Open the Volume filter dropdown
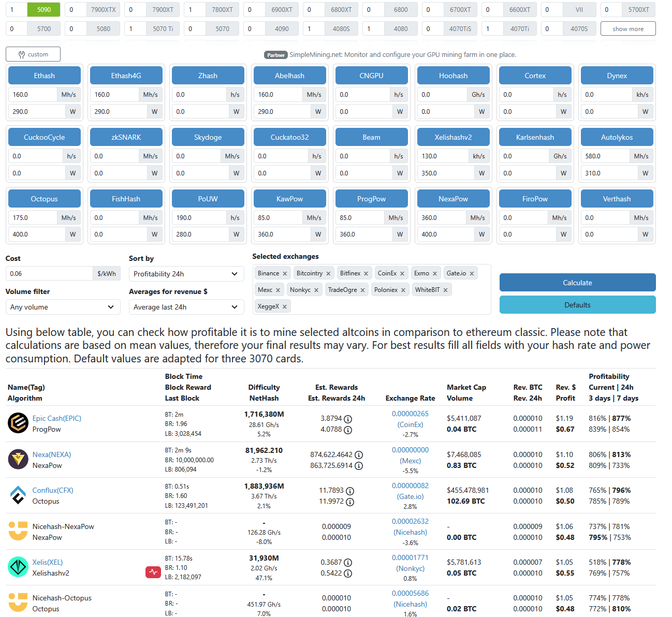Image resolution: width=672 pixels, height=617 pixels. [x=63, y=307]
